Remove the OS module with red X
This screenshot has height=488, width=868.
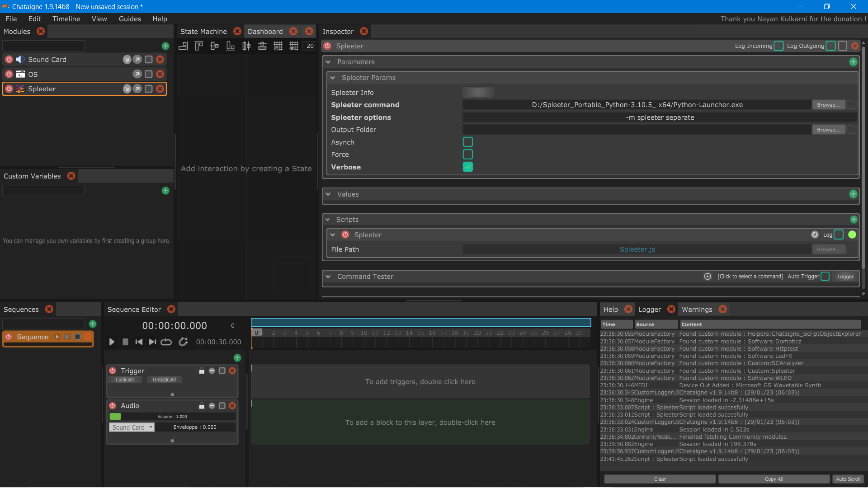(x=160, y=74)
